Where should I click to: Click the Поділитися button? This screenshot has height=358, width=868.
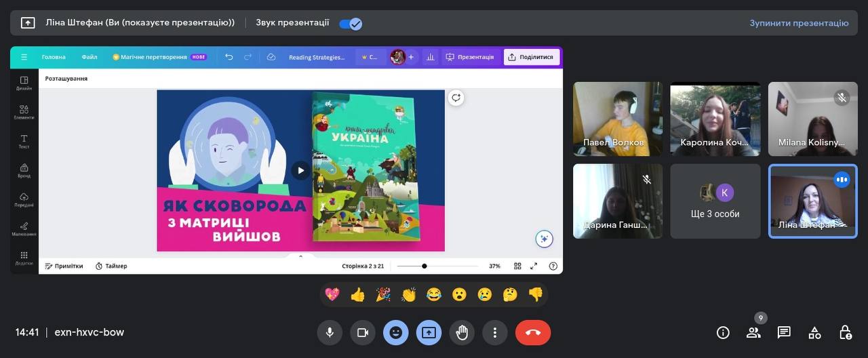click(531, 57)
